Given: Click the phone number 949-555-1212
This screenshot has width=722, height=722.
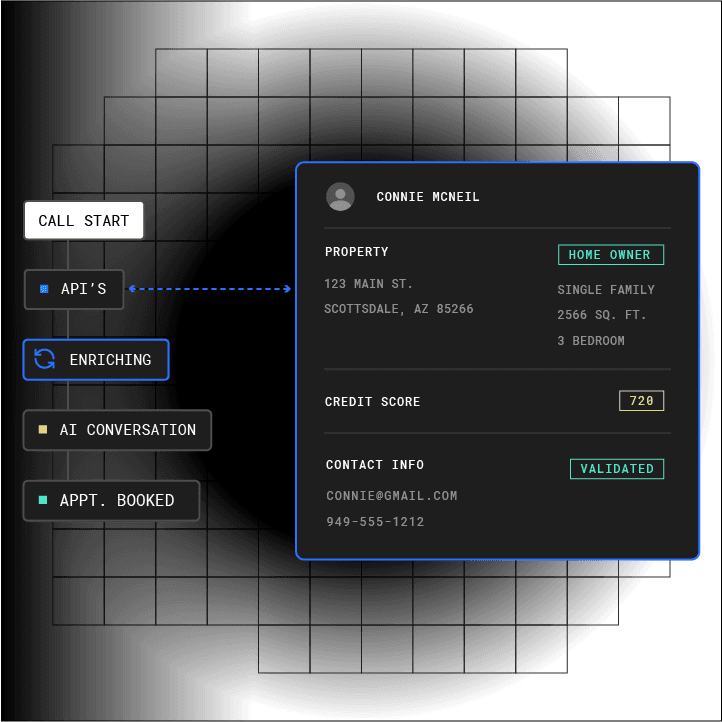Looking at the screenshot, I should click(375, 522).
